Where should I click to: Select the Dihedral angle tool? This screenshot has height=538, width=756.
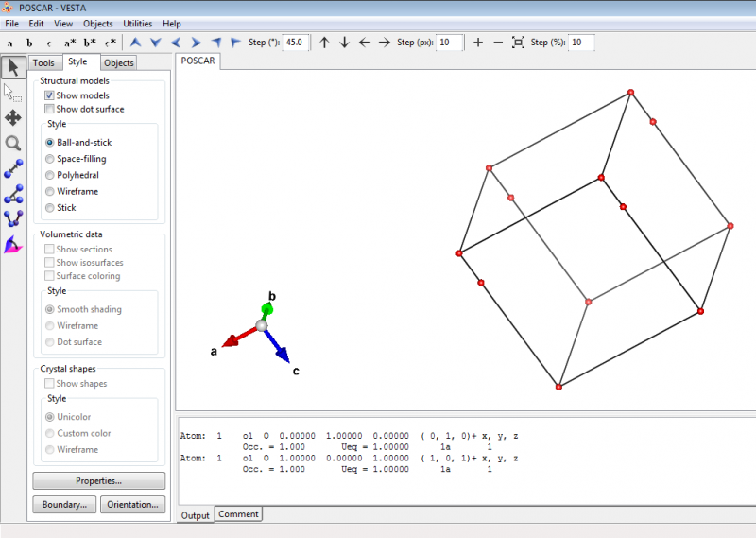[x=13, y=220]
